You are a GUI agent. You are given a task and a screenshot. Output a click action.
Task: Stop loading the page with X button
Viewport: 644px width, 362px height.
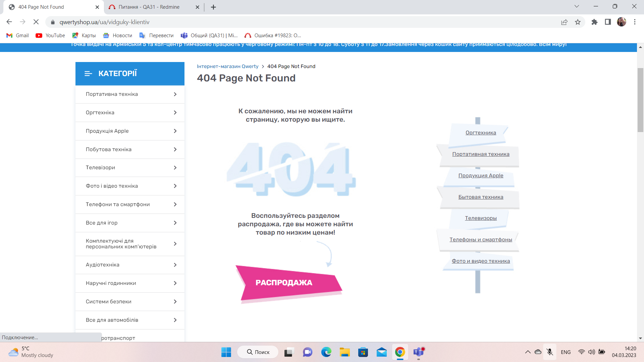click(x=36, y=22)
